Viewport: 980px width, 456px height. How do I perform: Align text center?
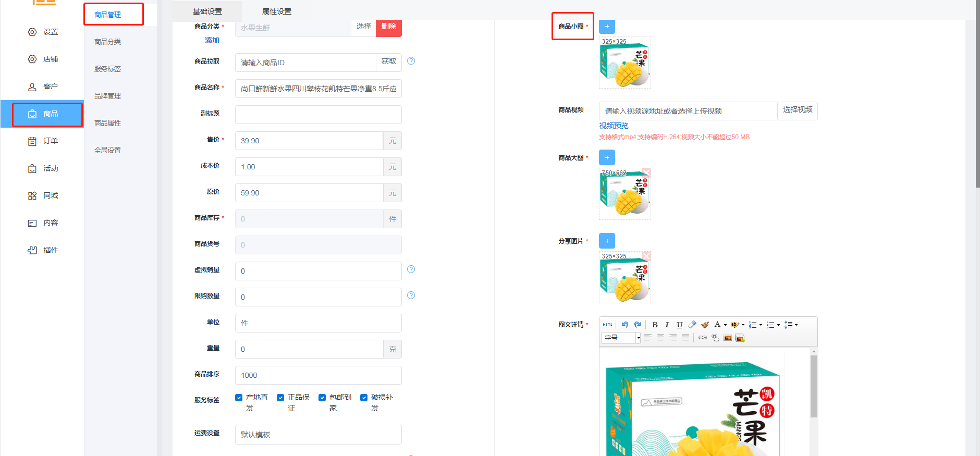[660, 338]
